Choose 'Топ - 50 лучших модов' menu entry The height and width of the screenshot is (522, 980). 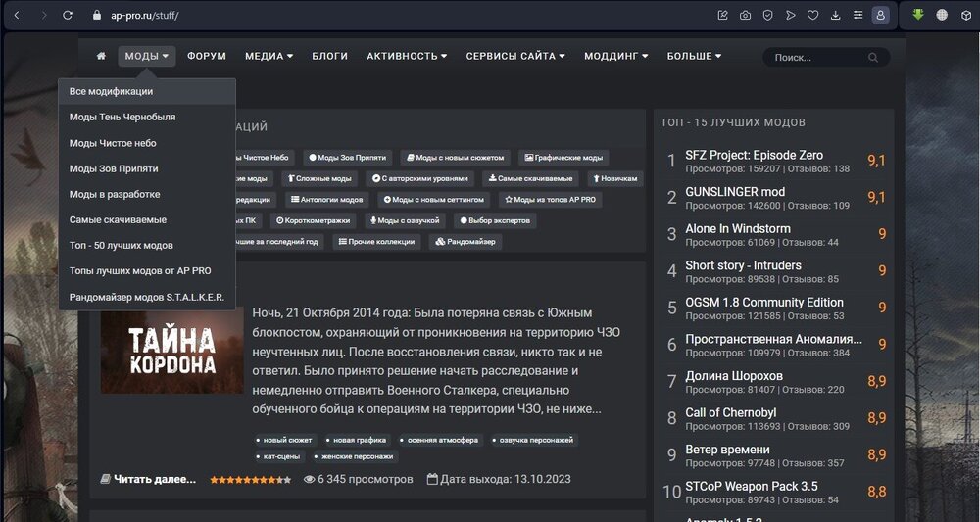pos(122,245)
